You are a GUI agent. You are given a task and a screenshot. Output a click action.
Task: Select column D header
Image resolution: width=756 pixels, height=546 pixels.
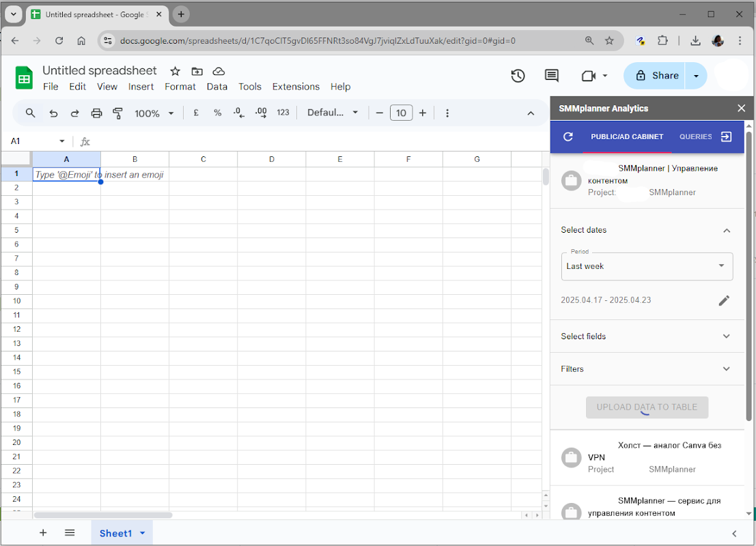pyautogui.click(x=271, y=159)
